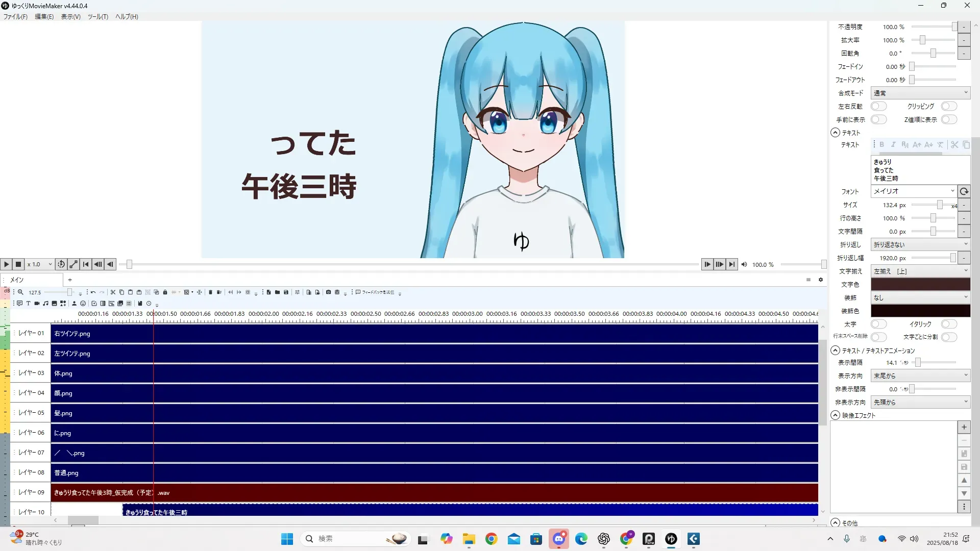
Task: Click the フィードバックを送信 button
Action: pos(375,292)
